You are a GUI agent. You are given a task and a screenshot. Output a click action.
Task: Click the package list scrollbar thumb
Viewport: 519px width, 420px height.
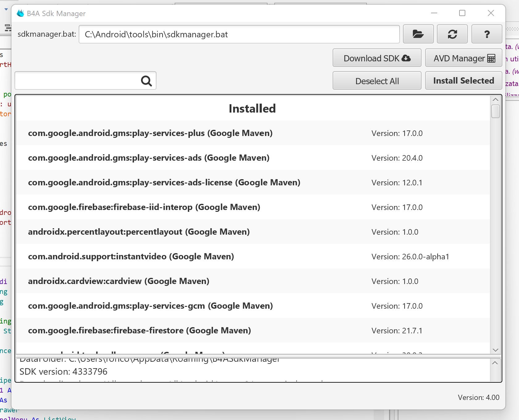(496, 111)
